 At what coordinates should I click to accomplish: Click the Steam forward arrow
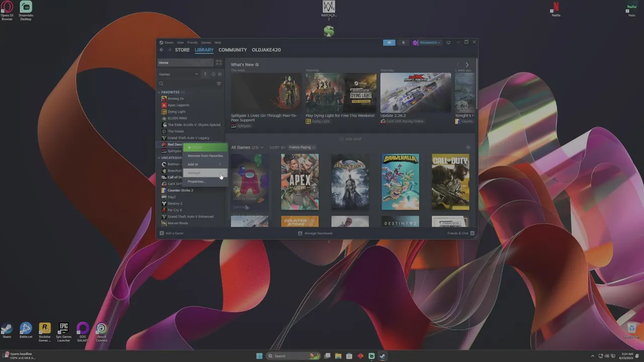click(x=170, y=50)
